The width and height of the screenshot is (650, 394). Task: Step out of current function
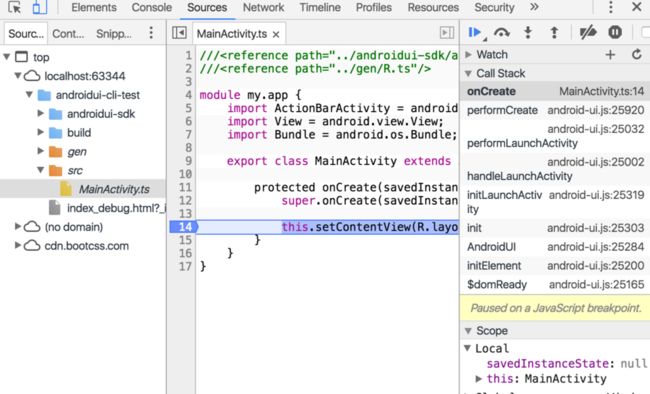[x=554, y=32]
